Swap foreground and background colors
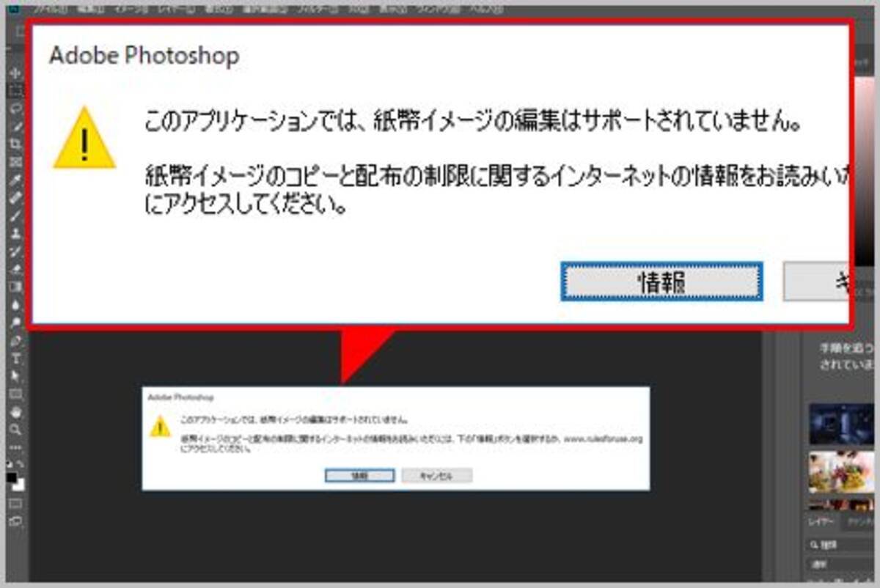The image size is (880, 588). pos(20,464)
